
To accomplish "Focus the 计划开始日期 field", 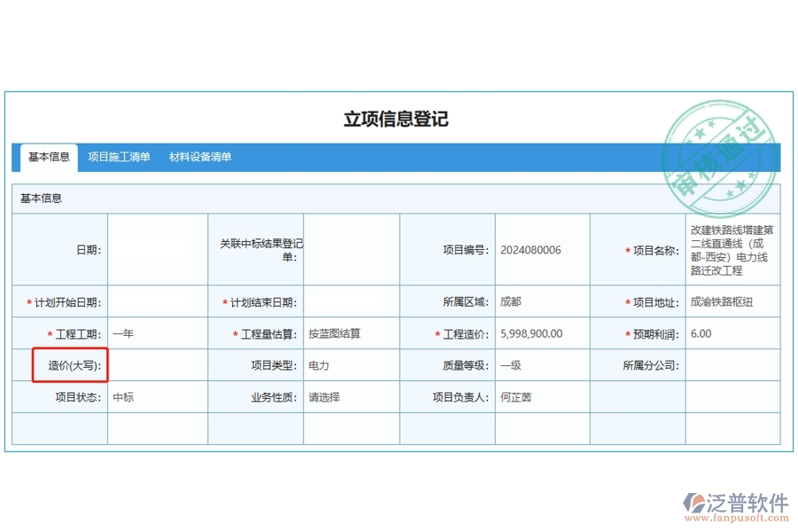I will point(157,302).
